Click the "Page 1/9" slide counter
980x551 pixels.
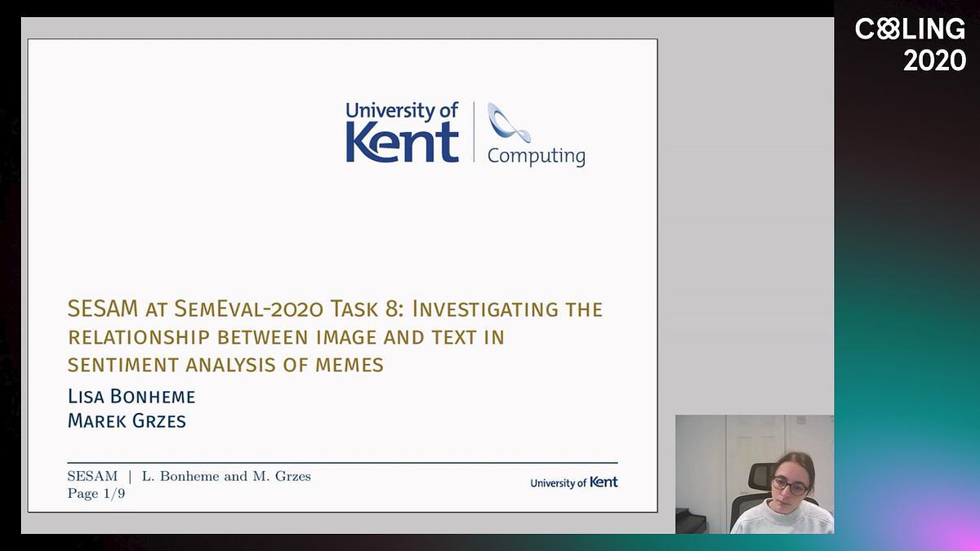95,493
